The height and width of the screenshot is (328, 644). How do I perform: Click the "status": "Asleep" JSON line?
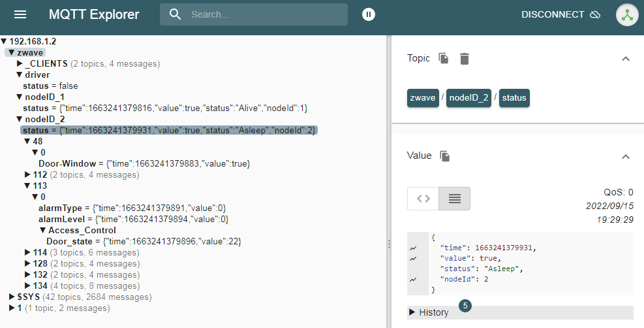tap(482, 269)
